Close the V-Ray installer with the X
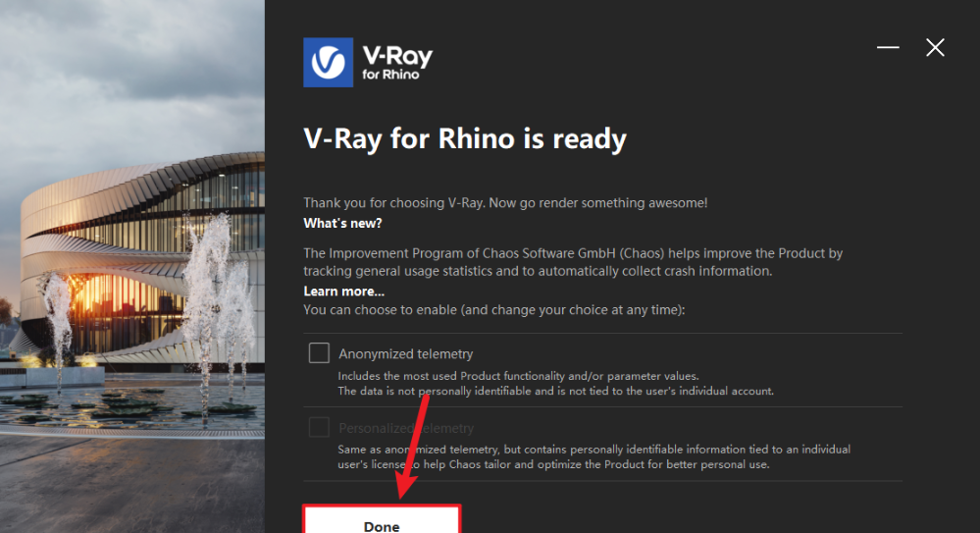Screen dimensions: 980x533 935,47
